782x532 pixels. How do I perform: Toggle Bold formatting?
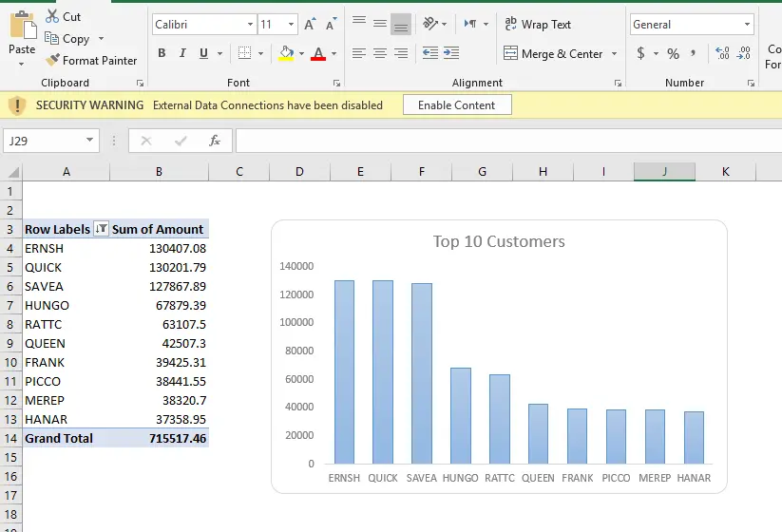click(162, 53)
